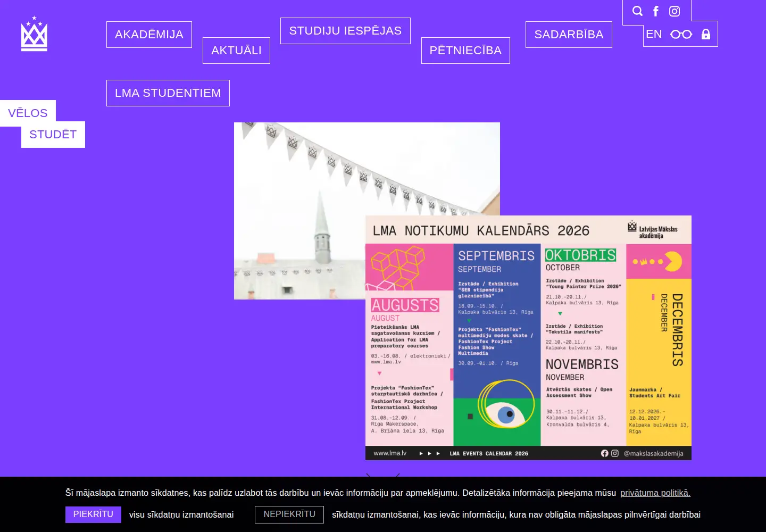Screen dimensions: 766x532
Task: Accept cookies with PIEKRĪTU button
Action: 93,514
